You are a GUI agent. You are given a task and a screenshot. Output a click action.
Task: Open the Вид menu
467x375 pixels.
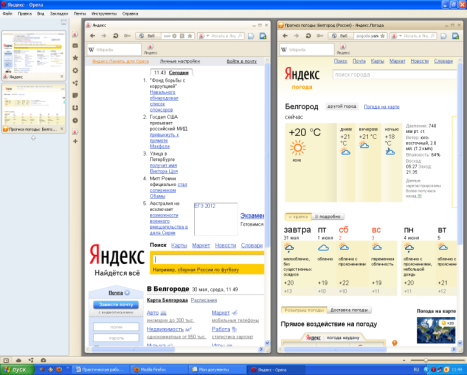point(41,14)
